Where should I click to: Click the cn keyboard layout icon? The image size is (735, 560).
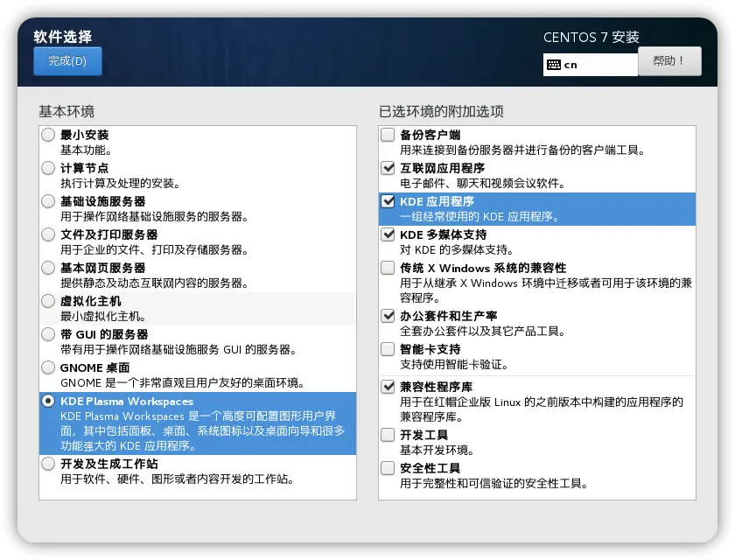pos(554,65)
